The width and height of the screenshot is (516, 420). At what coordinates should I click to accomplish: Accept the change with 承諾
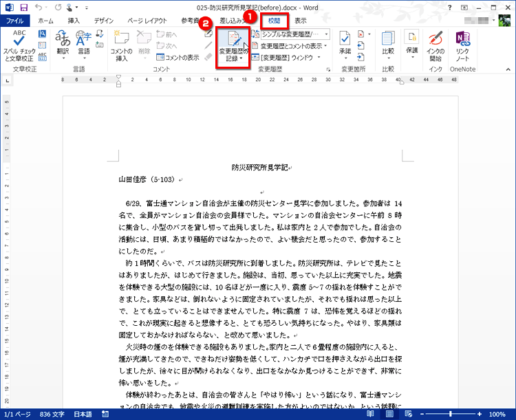[345, 45]
